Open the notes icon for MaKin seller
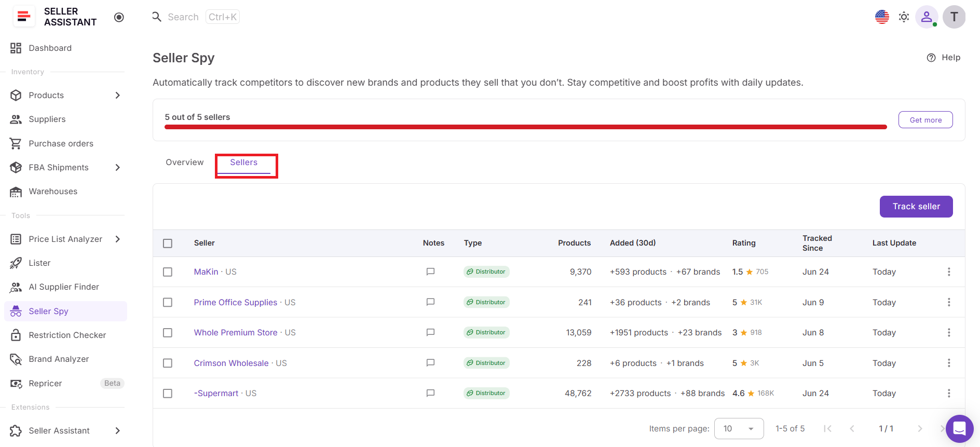This screenshot has width=980, height=447. click(430, 272)
